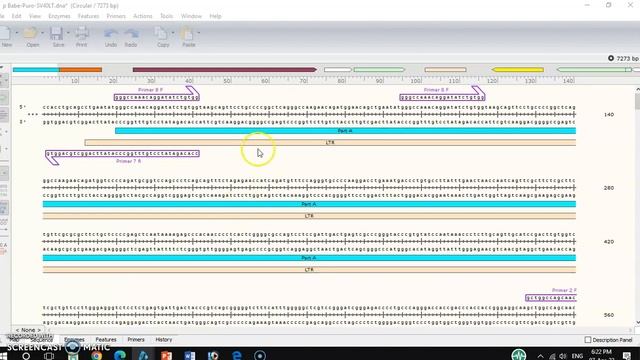Open the Help menu
Screen dimensions: 640x360
coord(215,16)
